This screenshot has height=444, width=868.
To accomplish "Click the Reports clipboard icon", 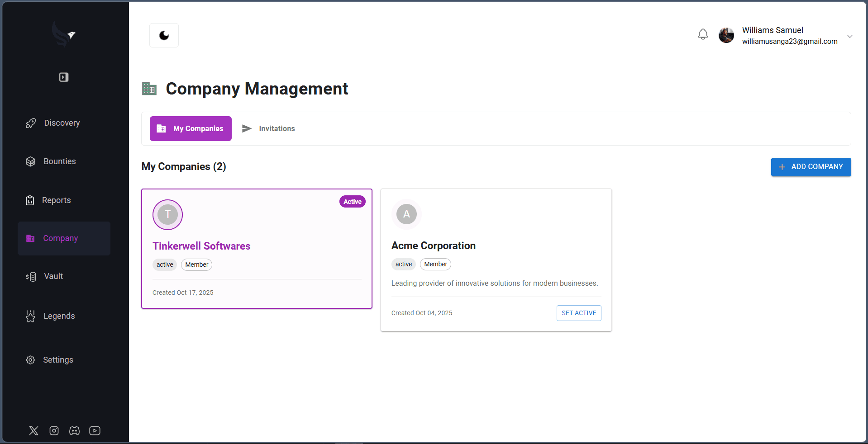I will [x=30, y=200].
